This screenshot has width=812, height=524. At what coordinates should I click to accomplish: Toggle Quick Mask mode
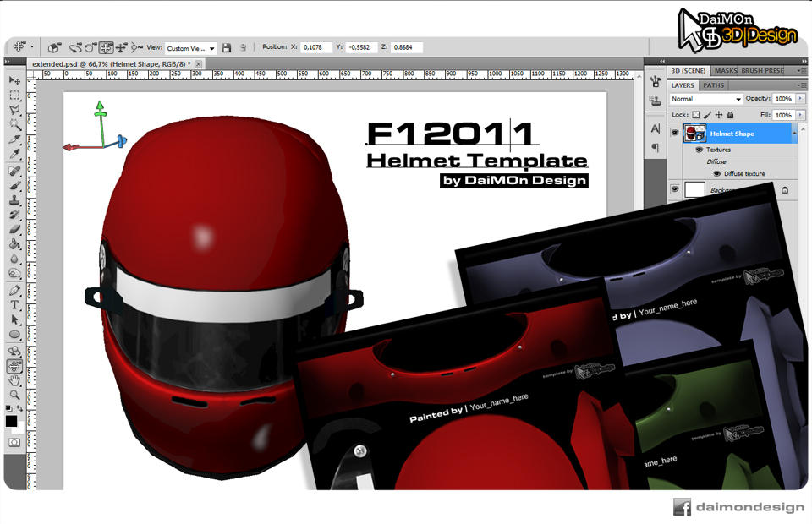point(14,442)
